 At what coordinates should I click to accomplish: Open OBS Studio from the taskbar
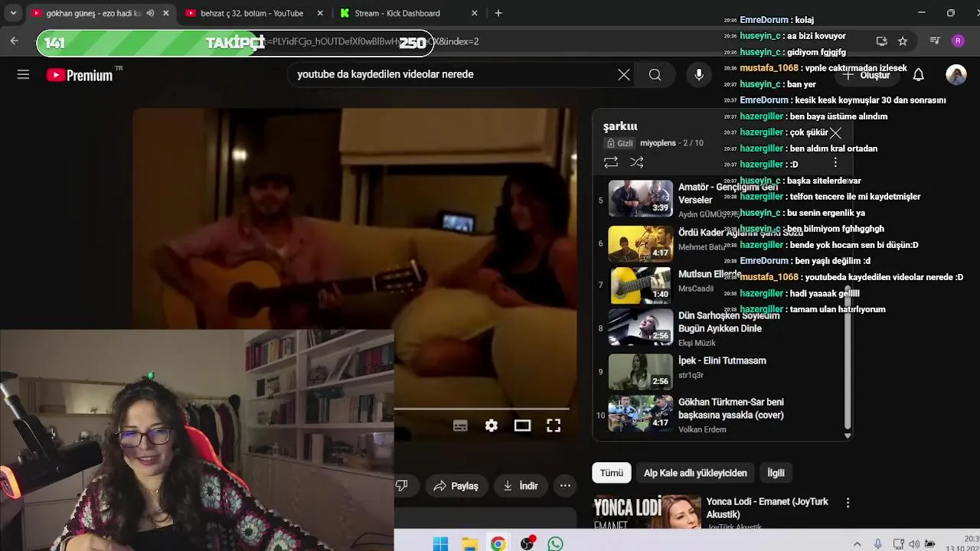[527, 544]
